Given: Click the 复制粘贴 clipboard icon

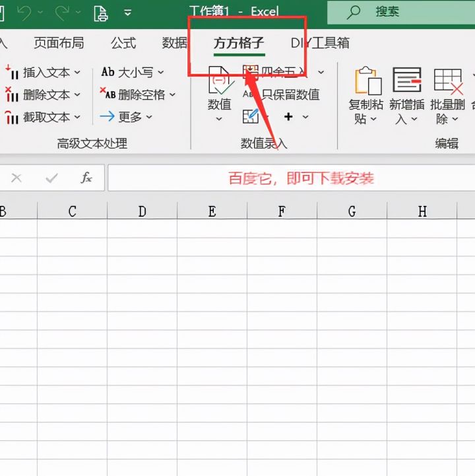Looking at the screenshot, I should click(x=368, y=81).
